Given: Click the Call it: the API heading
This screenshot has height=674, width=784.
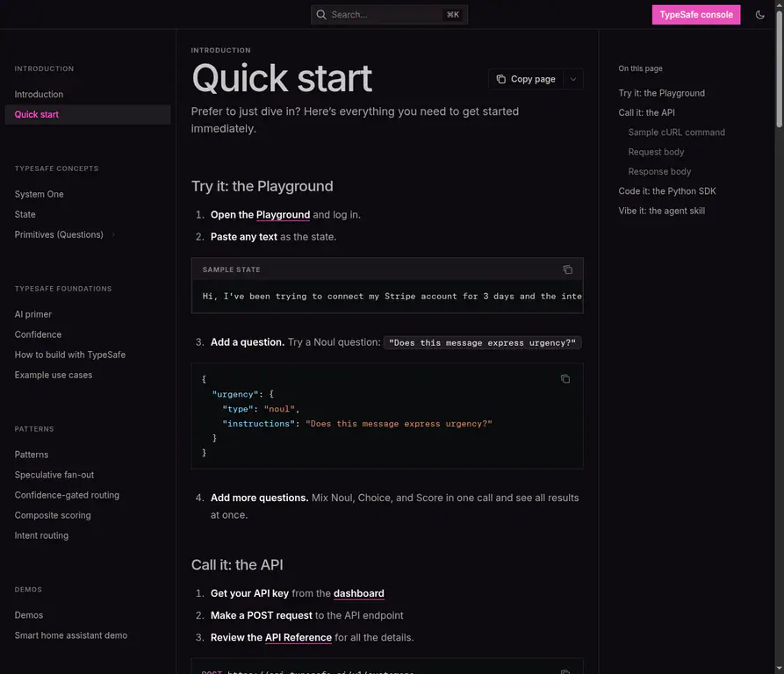Looking at the screenshot, I should [x=237, y=564].
